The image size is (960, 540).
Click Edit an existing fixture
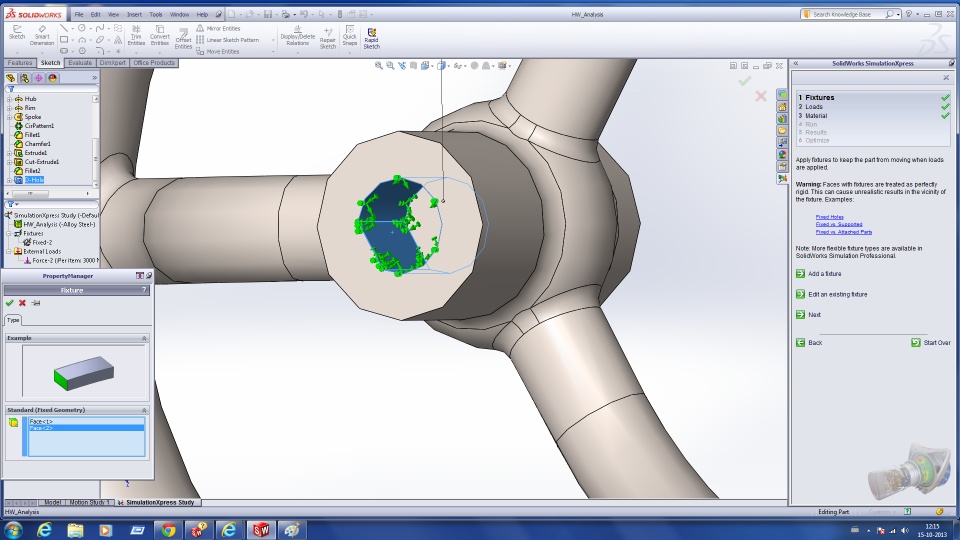tap(831, 294)
